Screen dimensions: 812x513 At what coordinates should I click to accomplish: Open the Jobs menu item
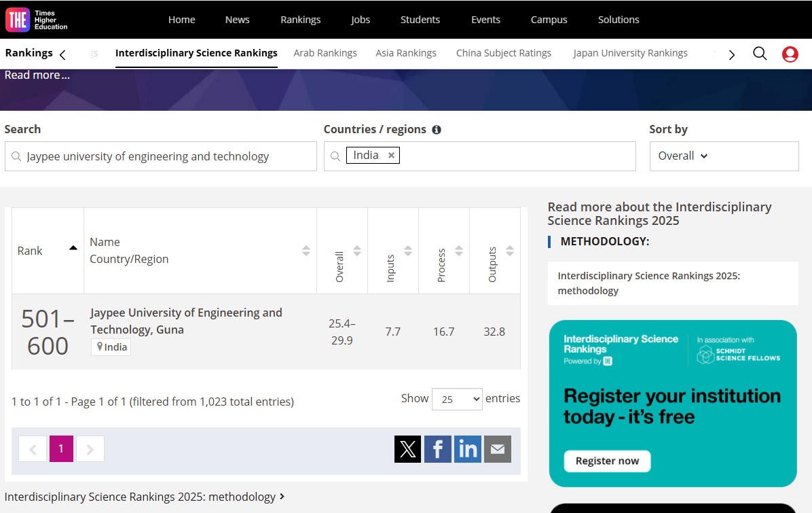(x=361, y=20)
